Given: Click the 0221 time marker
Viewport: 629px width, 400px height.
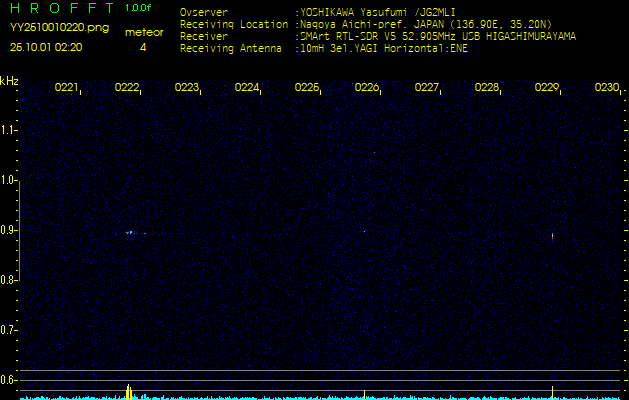Looking at the screenshot, I should pyautogui.click(x=66, y=87).
